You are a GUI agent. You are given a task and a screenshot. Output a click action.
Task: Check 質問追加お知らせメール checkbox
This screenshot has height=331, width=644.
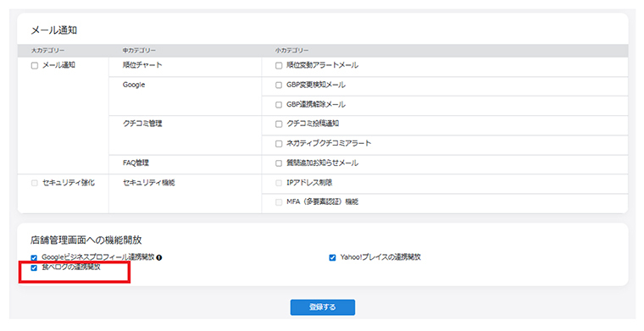(x=279, y=163)
